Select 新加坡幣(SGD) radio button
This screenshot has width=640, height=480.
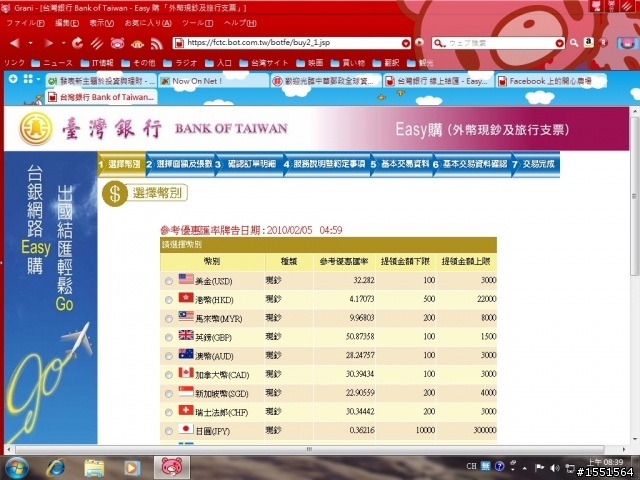[x=169, y=394]
